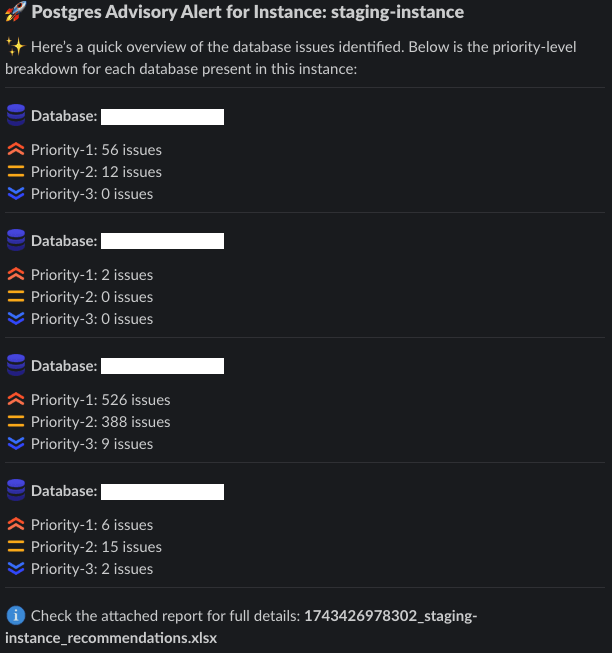This screenshot has width=612, height=653.
Task: Click the red high-priority icon beside 6 issues
Action: (16, 524)
